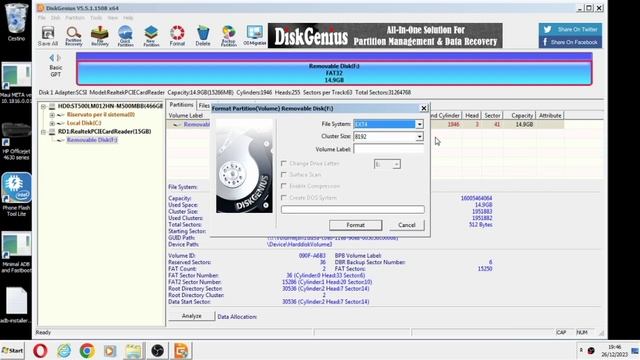Click the DiskGenius app icon in title bar
The height and width of the screenshot is (360, 640).
point(40,8)
